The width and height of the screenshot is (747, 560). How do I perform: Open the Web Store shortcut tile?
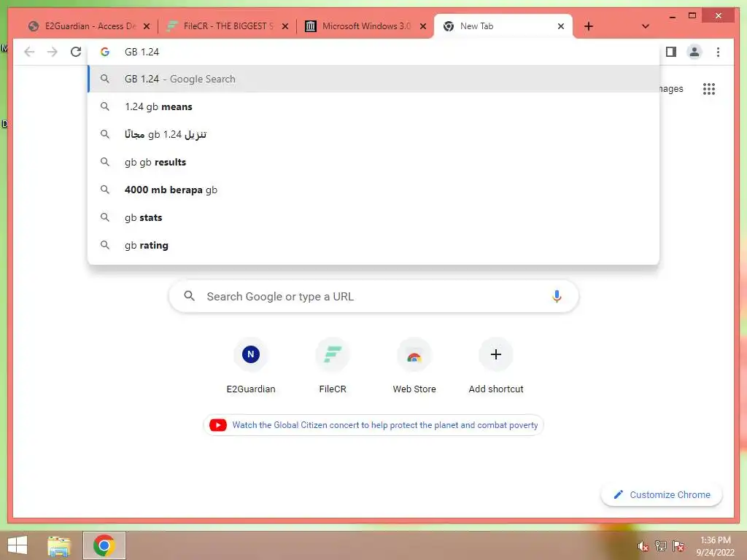click(414, 366)
